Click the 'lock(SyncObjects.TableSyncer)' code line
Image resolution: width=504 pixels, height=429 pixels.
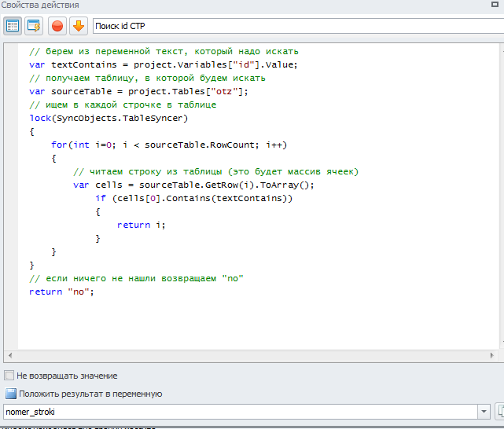coord(109,118)
